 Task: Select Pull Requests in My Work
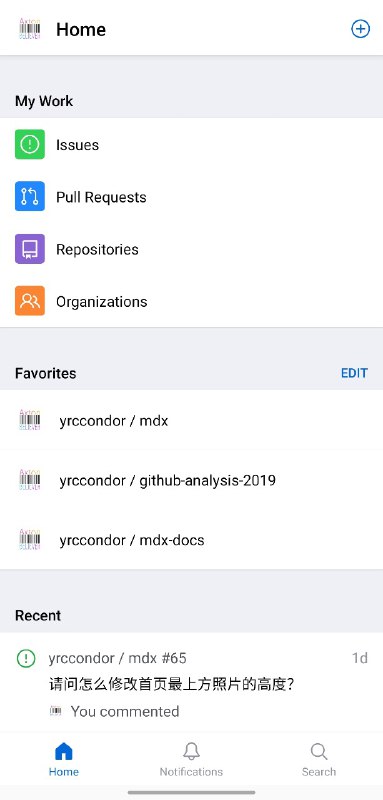click(101, 197)
